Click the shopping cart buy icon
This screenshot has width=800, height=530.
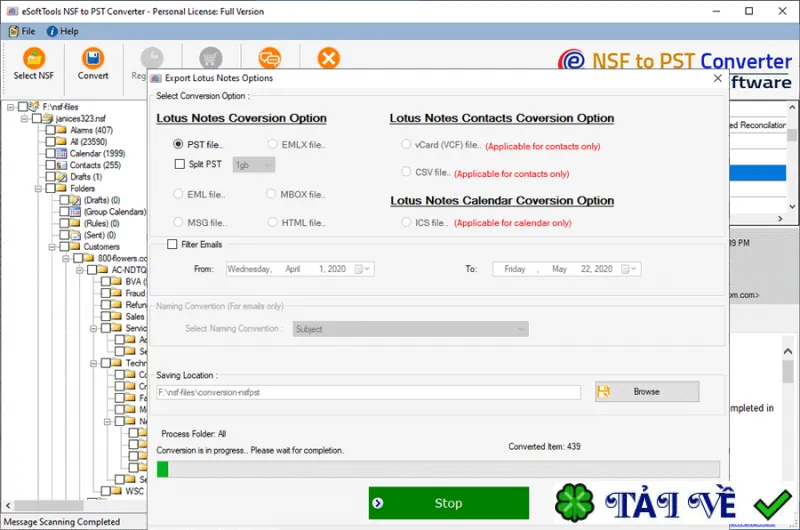(x=210, y=58)
